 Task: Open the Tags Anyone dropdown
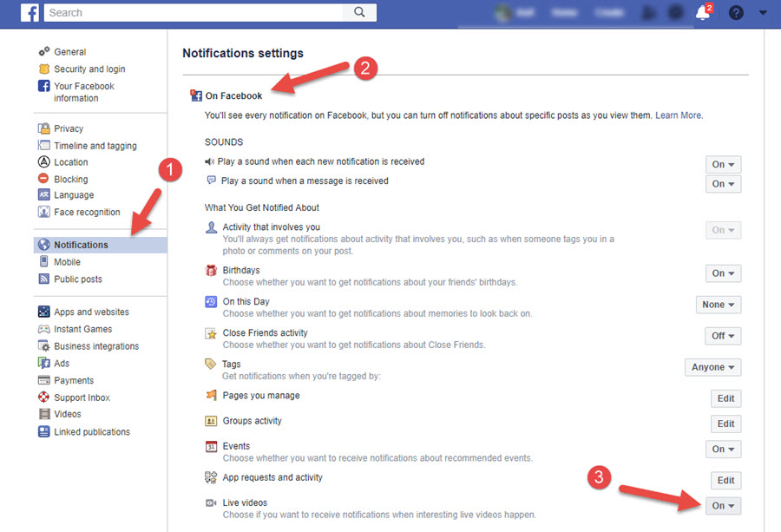pos(712,368)
